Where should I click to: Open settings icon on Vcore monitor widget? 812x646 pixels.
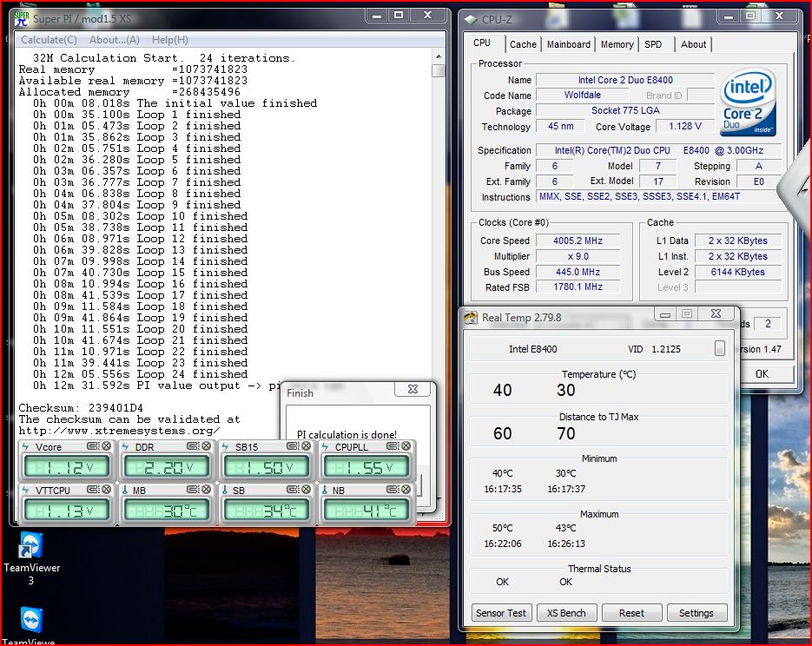tap(92, 446)
